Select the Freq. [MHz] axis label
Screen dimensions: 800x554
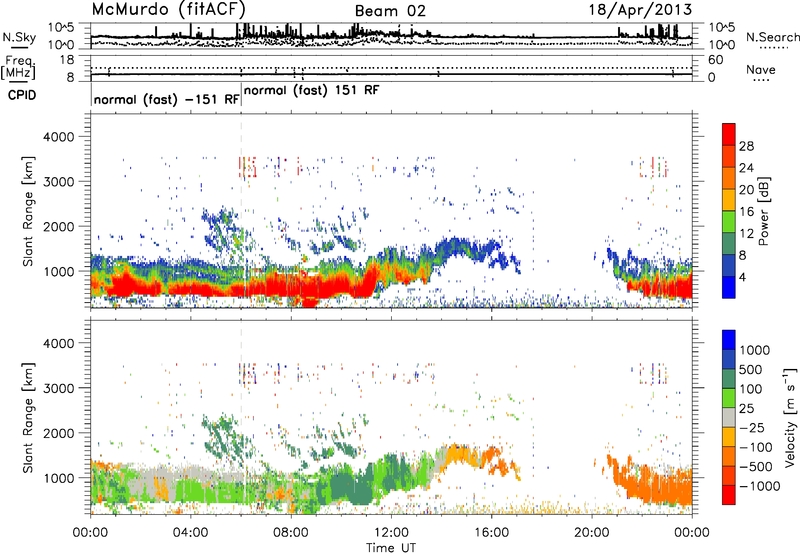(19, 67)
